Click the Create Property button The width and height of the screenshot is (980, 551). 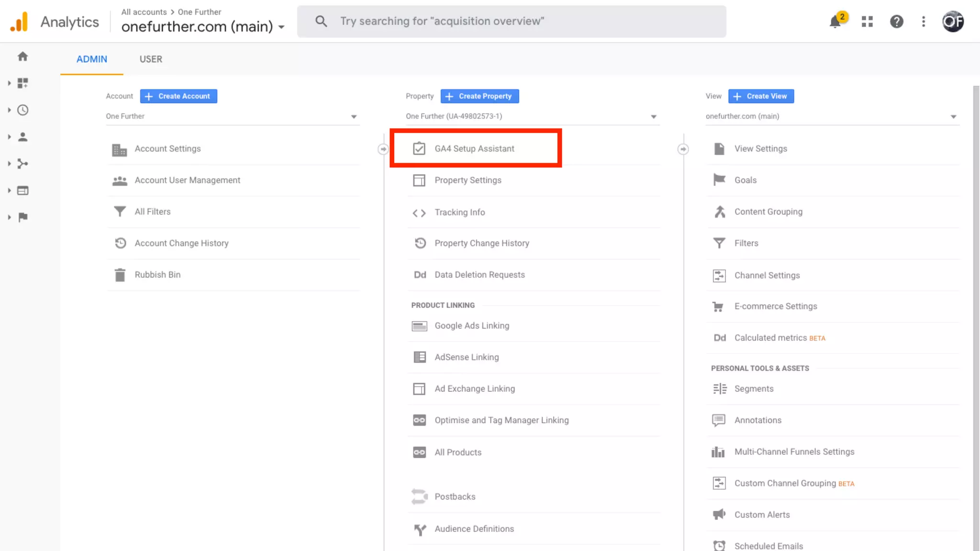(479, 96)
